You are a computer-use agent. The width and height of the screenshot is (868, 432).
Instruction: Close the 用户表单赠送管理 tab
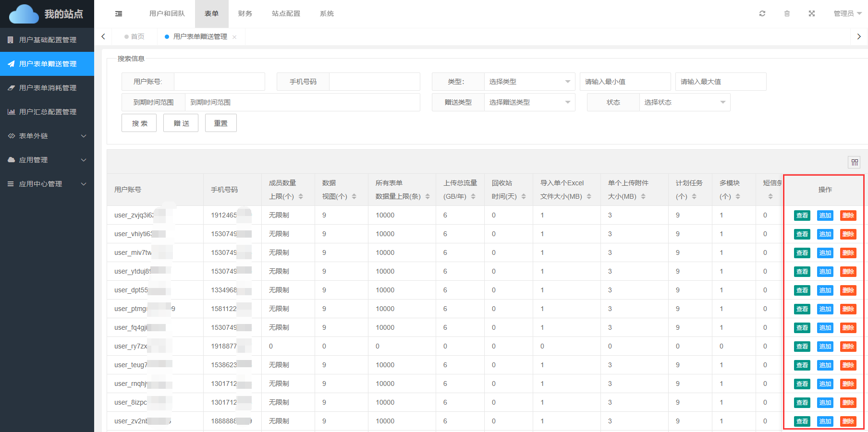tap(234, 37)
